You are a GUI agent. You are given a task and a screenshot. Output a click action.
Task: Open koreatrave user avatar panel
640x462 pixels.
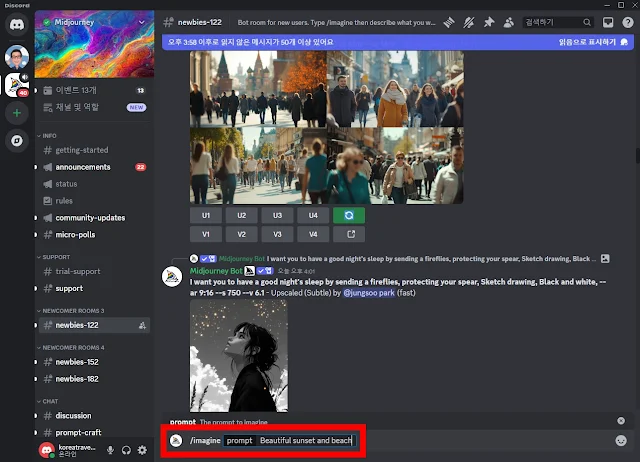point(47,450)
